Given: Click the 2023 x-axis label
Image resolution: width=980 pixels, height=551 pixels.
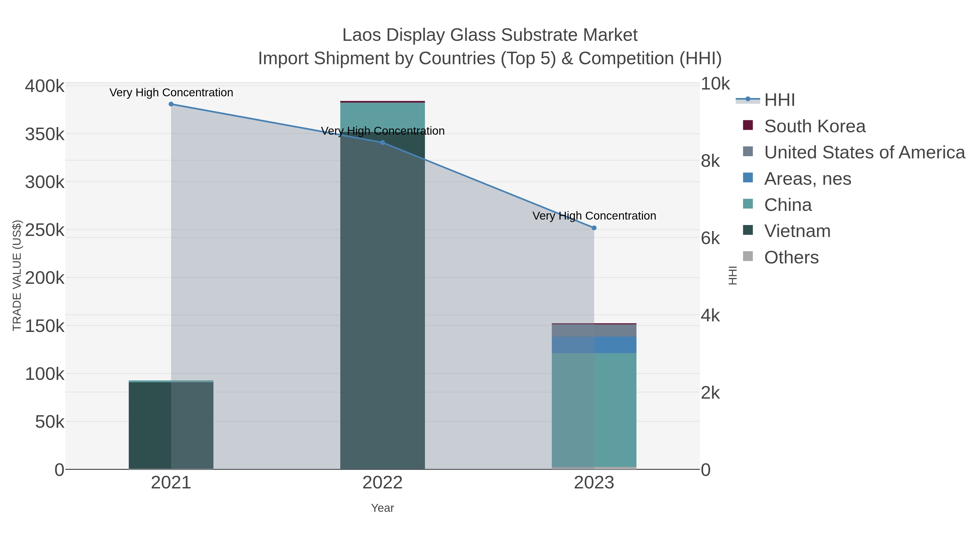Looking at the screenshot, I should tap(594, 483).
